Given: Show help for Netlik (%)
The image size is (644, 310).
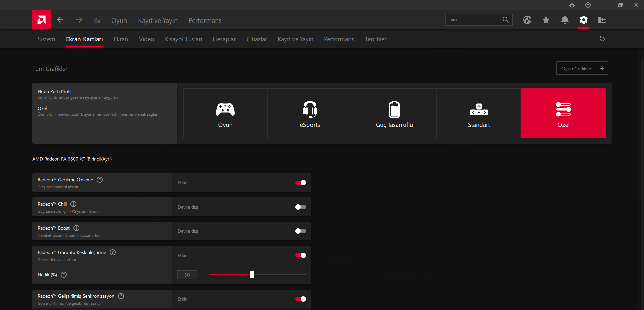Looking at the screenshot, I should point(64,275).
